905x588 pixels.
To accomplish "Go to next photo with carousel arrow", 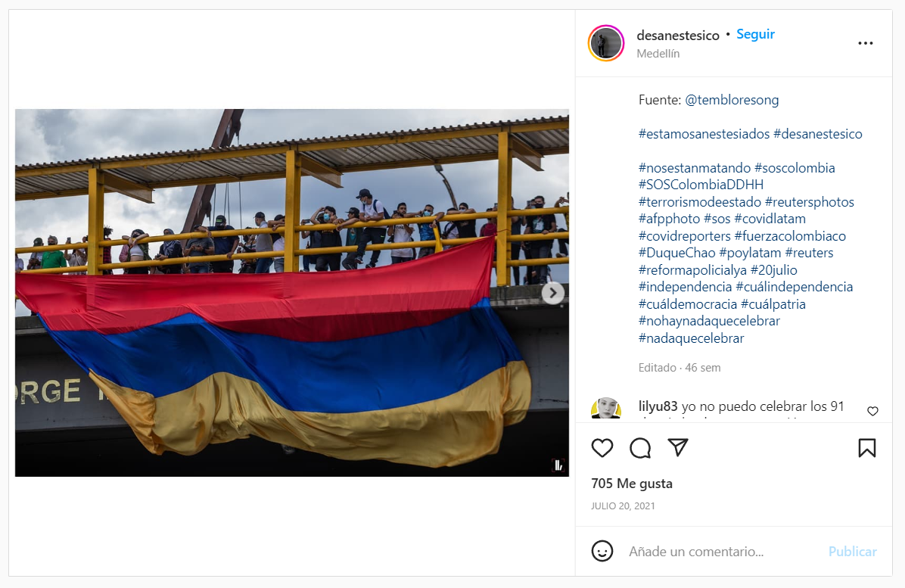I will pos(553,293).
